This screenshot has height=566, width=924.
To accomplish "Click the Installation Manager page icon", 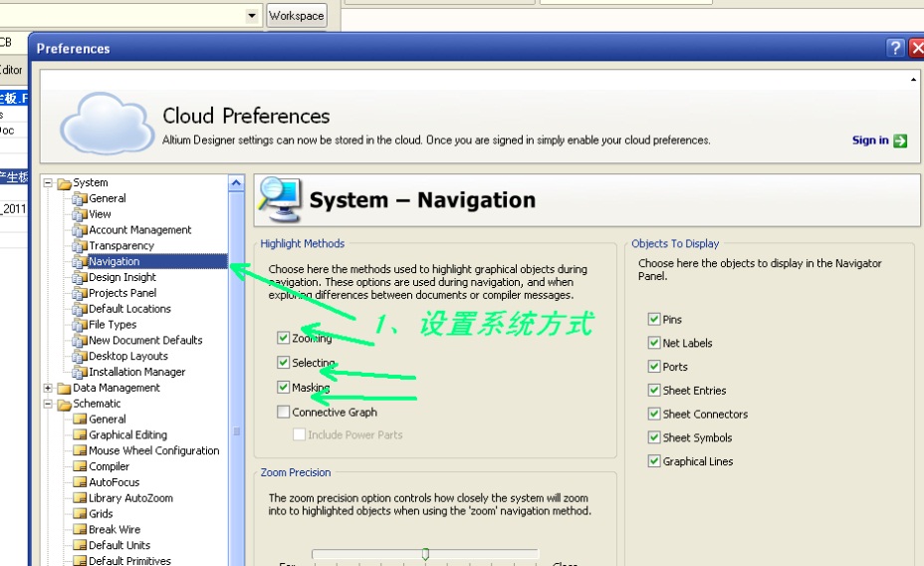I will coord(80,372).
